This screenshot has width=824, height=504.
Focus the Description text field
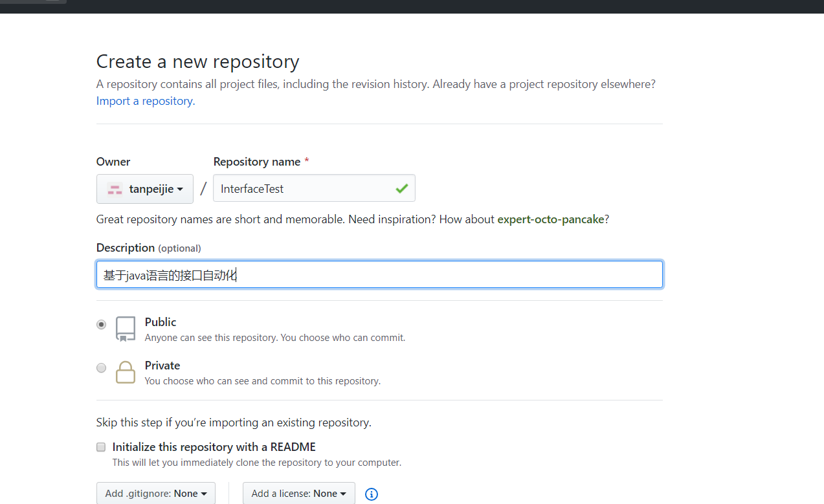pyautogui.click(x=379, y=274)
